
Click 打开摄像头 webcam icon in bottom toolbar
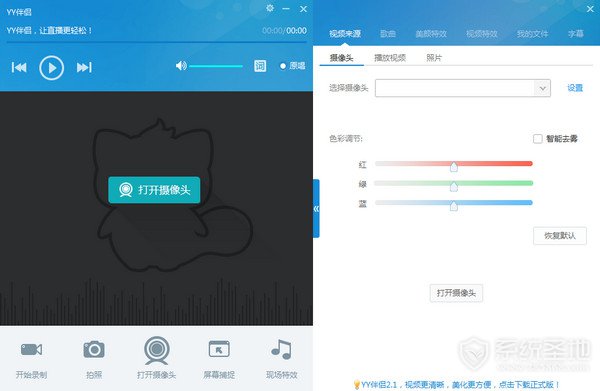(x=157, y=358)
